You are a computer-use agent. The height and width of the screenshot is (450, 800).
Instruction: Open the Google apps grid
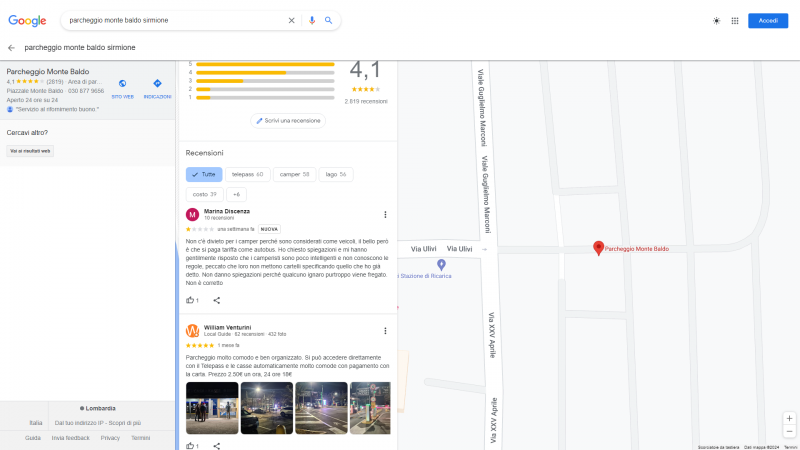coord(735,20)
